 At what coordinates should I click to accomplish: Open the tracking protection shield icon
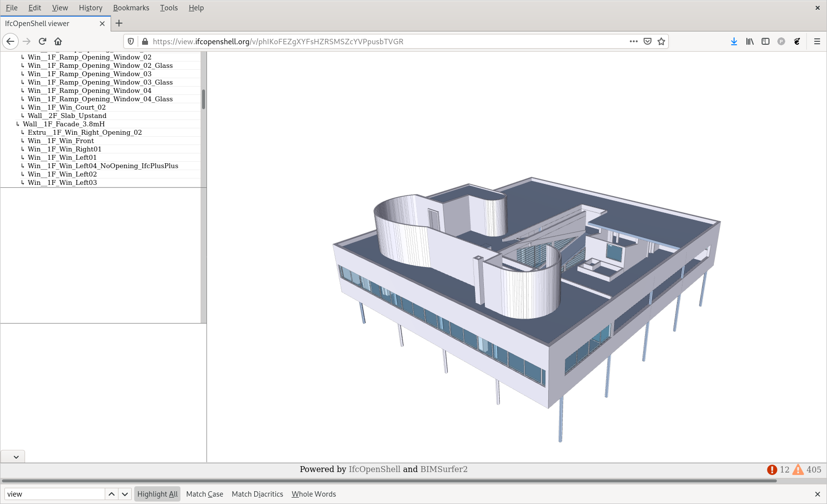click(x=131, y=41)
